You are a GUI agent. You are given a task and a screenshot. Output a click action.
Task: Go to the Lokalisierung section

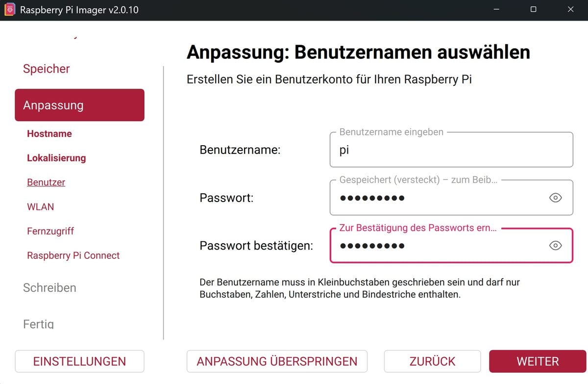tap(56, 158)
